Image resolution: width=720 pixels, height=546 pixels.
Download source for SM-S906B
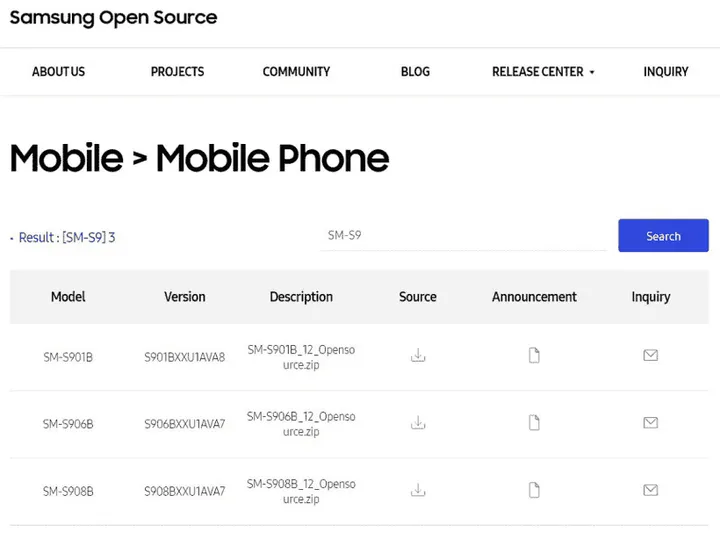[418, 423]
